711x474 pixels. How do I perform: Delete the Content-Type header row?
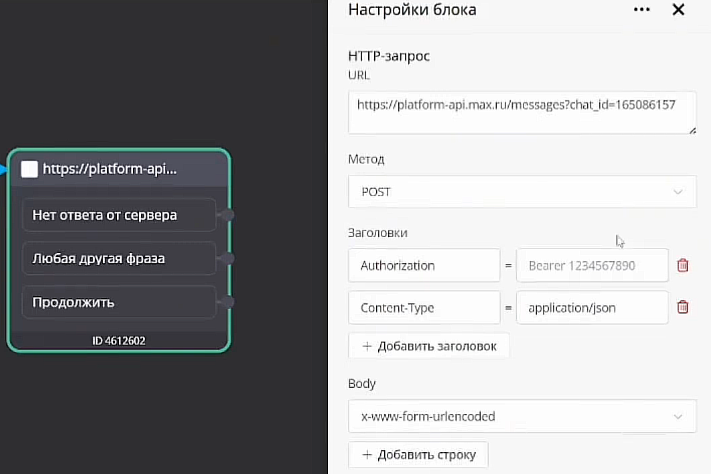coord(683,308)
